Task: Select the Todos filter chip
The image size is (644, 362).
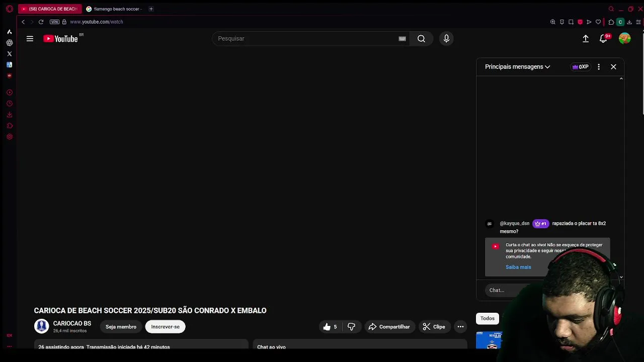Action: [487, 318]
